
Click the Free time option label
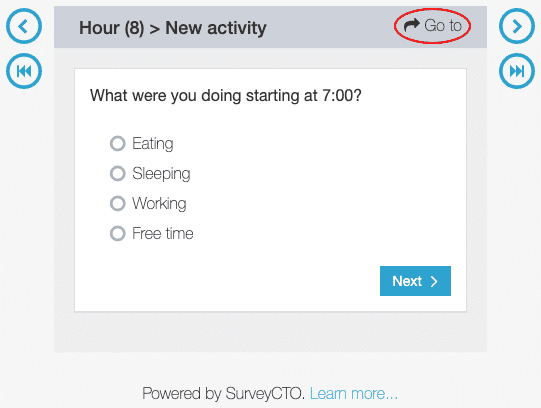[x=163, y=233]
